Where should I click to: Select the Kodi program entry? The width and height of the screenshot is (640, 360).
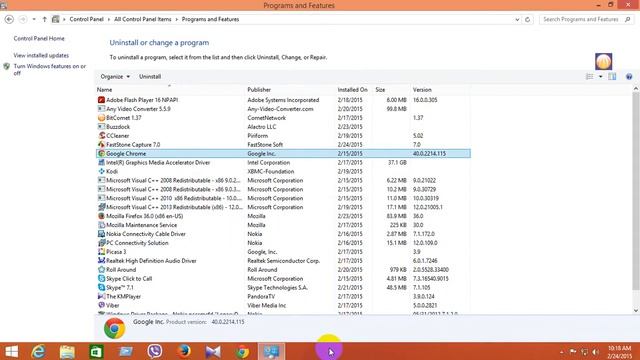pos(283,171)
